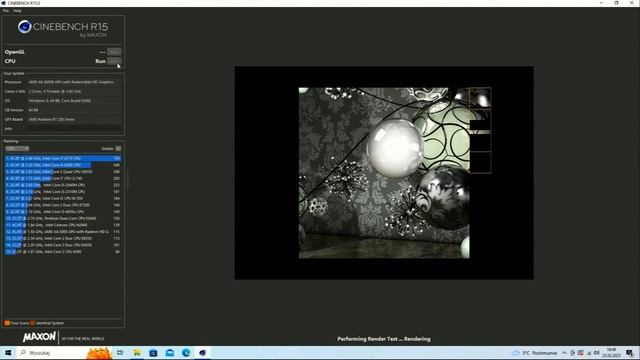Select ranking entry 3, Intel Core 2 Quad CPU
The height and width of the screenshot is (360, 640).
63,172
